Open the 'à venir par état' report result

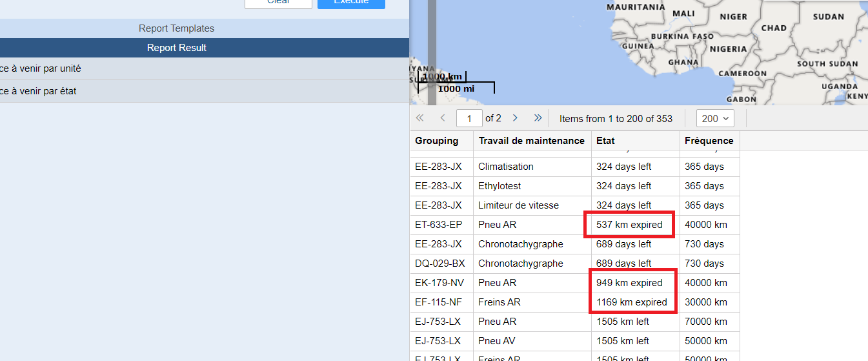38,91
